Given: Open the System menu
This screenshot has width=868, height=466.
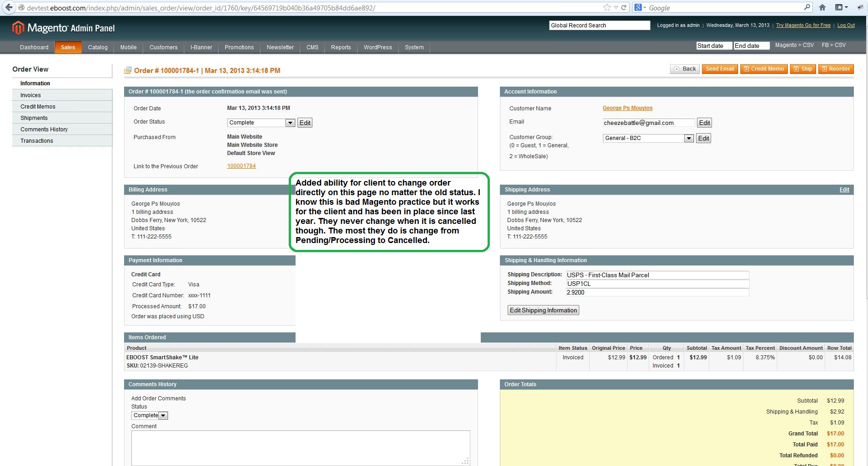Looking at the screenshot, I should (414, 47).
